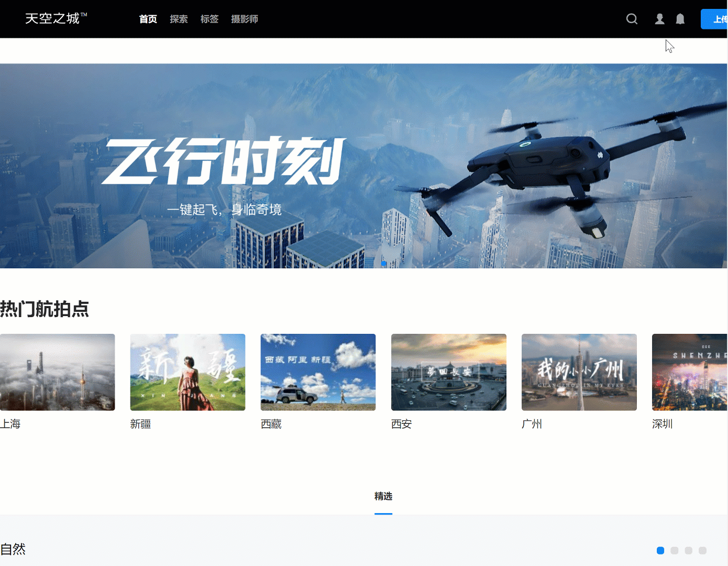Open the 西藏 location thumbnail
Viewport: 728px width, 566px height.
tap(318, 372)
